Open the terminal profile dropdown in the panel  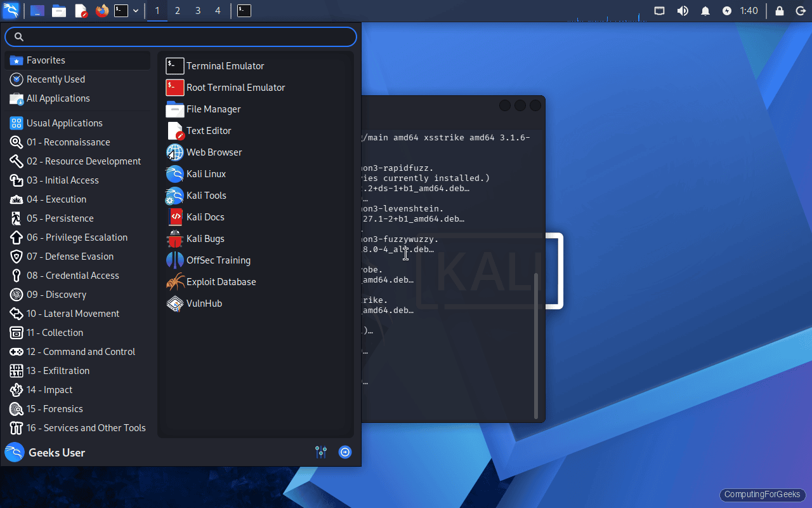pos(135,10)
